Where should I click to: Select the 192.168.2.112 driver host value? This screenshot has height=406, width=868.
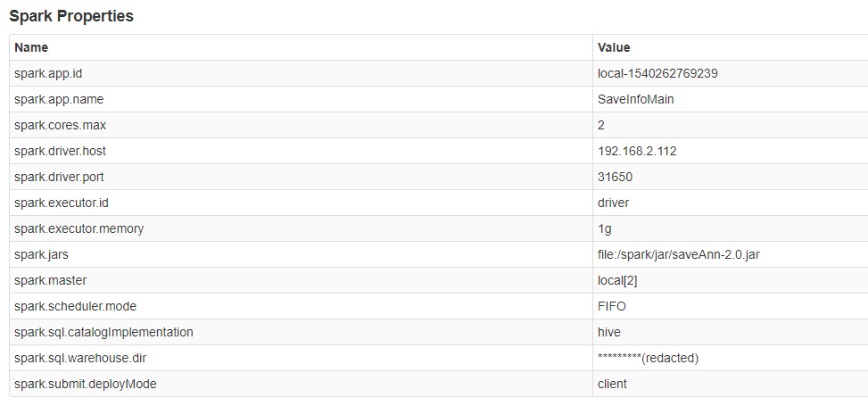click(637, 151)
